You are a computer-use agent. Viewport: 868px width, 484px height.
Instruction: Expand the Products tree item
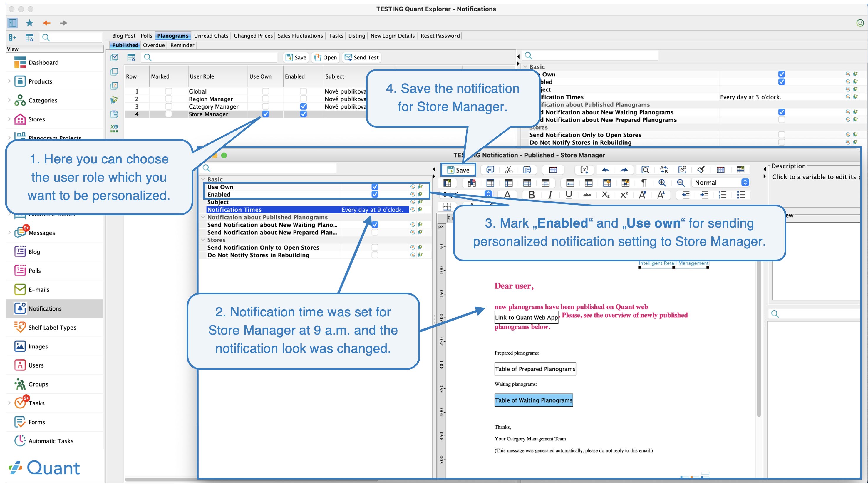9,81
